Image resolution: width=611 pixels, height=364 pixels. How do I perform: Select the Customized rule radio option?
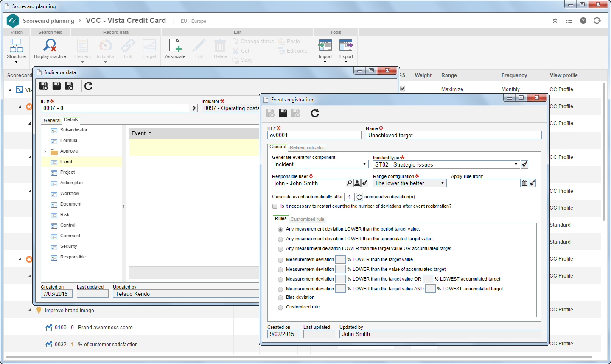pos(280,308)
